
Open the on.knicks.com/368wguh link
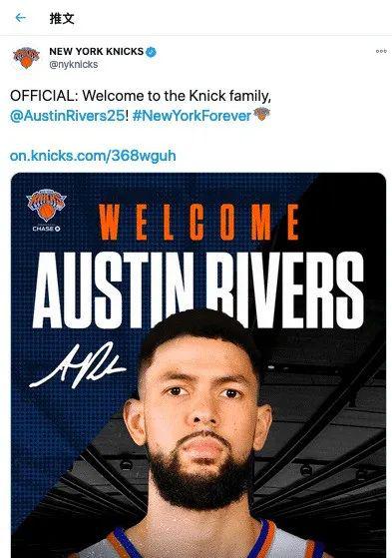[93, 156]
